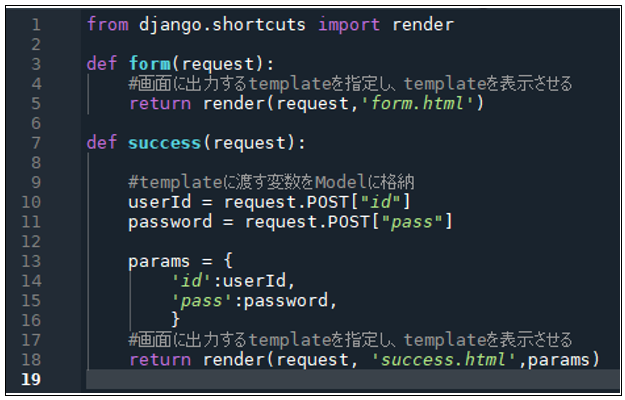625x400 pixels.
Task: Click line number 1 in the gutter
Action: tap(36, 24)
